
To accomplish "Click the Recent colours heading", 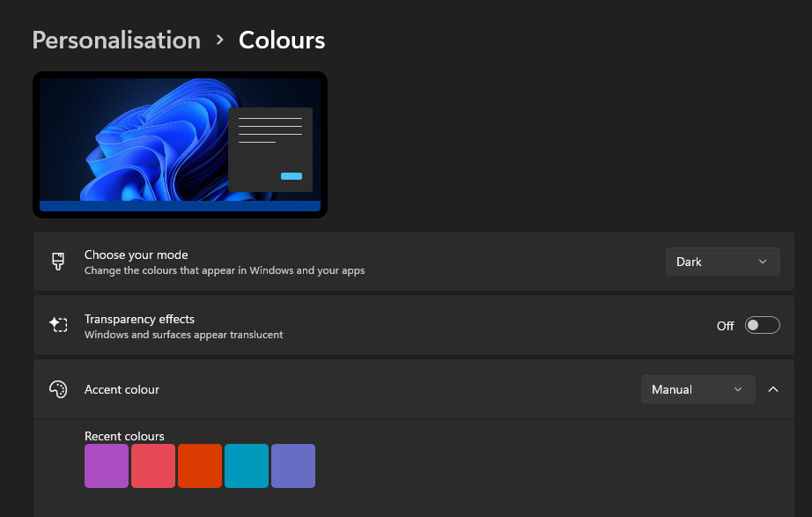I will (124, 436).
